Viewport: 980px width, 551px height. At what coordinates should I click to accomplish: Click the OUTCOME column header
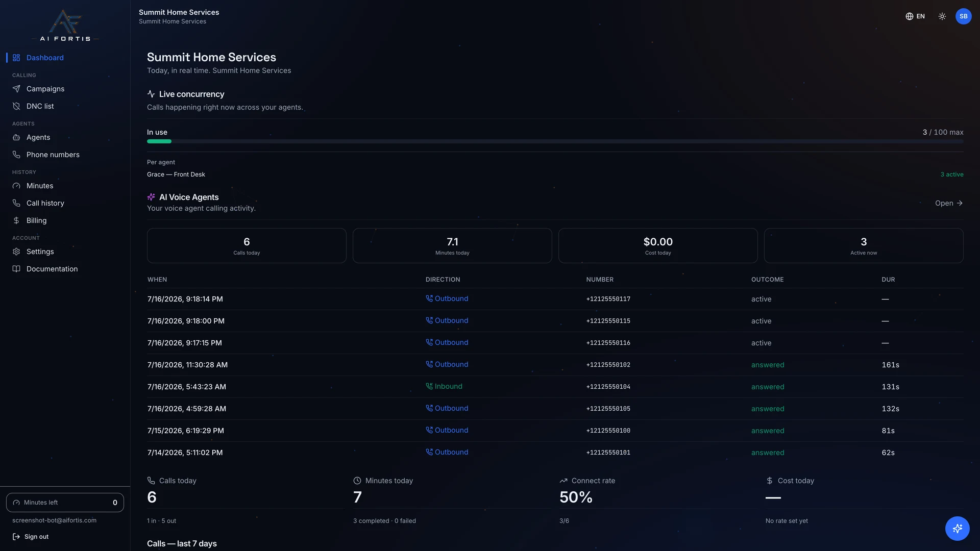(x=767, y=280)
